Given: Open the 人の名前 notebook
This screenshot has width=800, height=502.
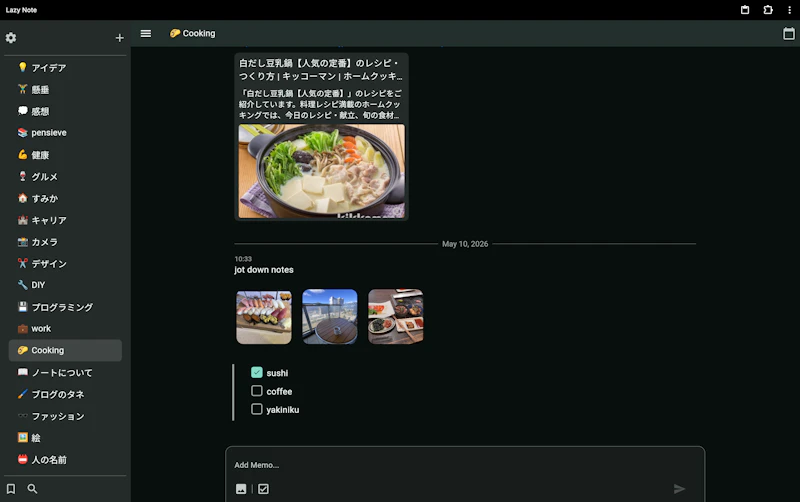Looking at the screenshot, I should click(65, 460).
